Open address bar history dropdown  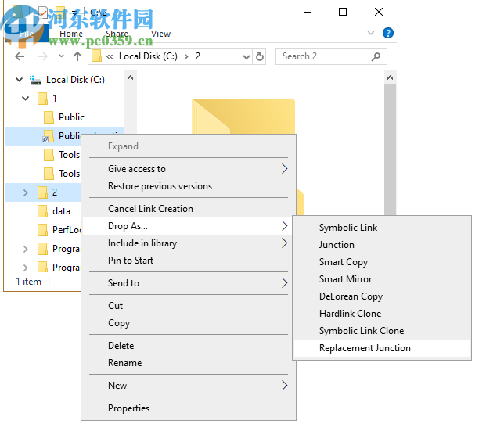pos(247,57)
